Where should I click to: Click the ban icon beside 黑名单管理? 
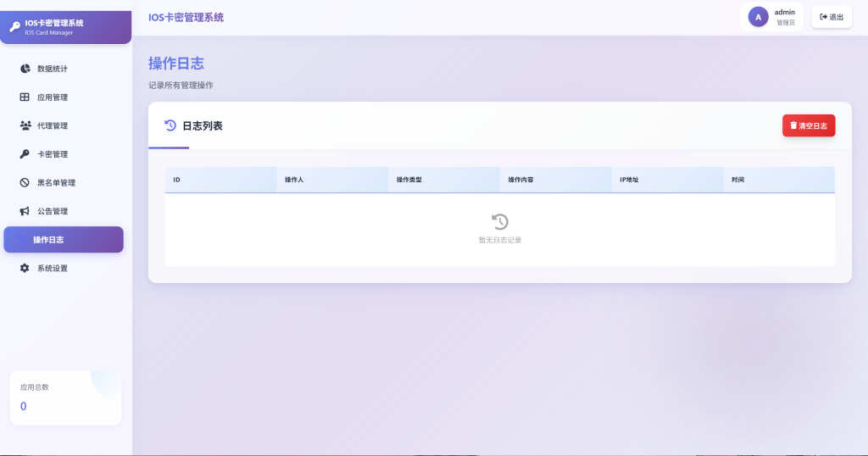click(25, 183)
